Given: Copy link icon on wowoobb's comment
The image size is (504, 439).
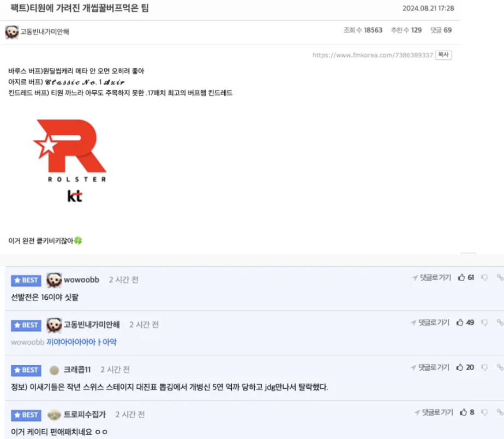Looking at the screenshot, I should 500,277.
